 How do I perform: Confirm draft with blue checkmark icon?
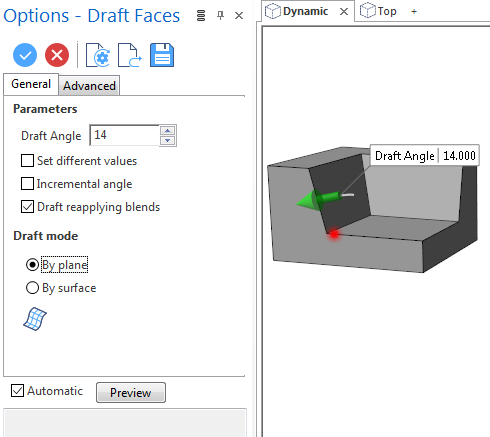tap(25, 55)
